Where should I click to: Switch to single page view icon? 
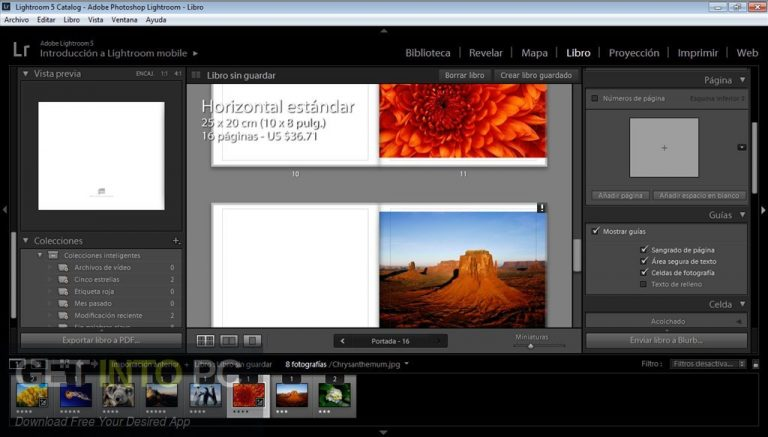coord(252,340)
